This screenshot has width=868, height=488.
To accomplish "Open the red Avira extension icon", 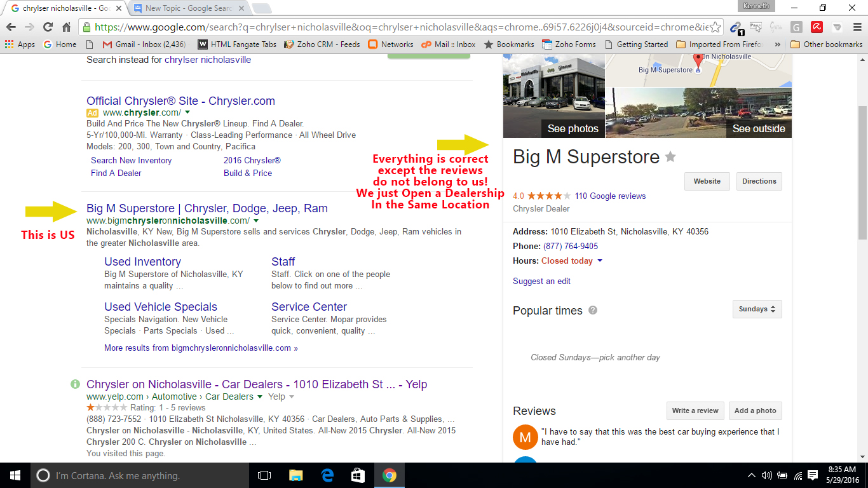I will coord(817,27).
